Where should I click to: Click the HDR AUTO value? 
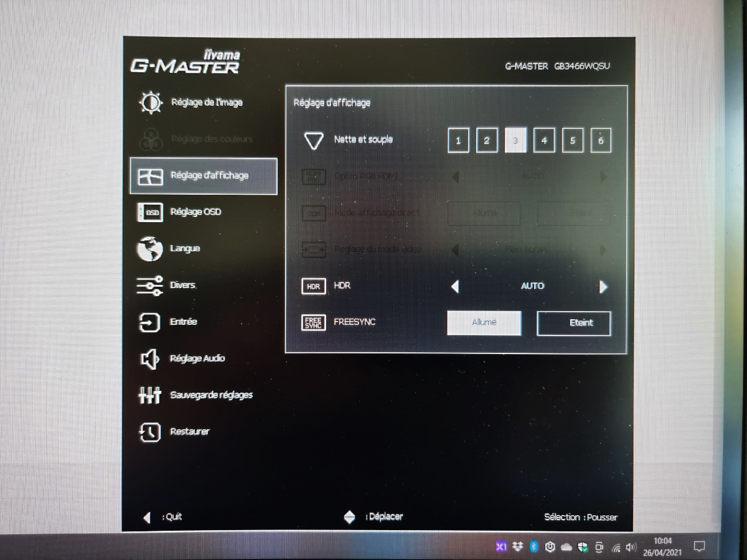tap(532, 286)
